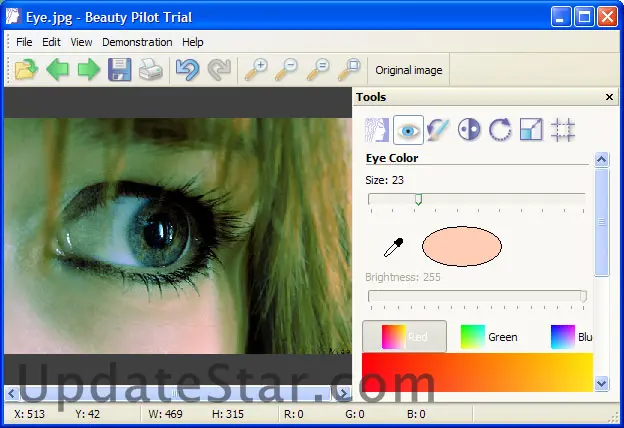Select the Green color channel button
Image resolution: width=624 pixels, height=428 pixels.
pos(489,337)
